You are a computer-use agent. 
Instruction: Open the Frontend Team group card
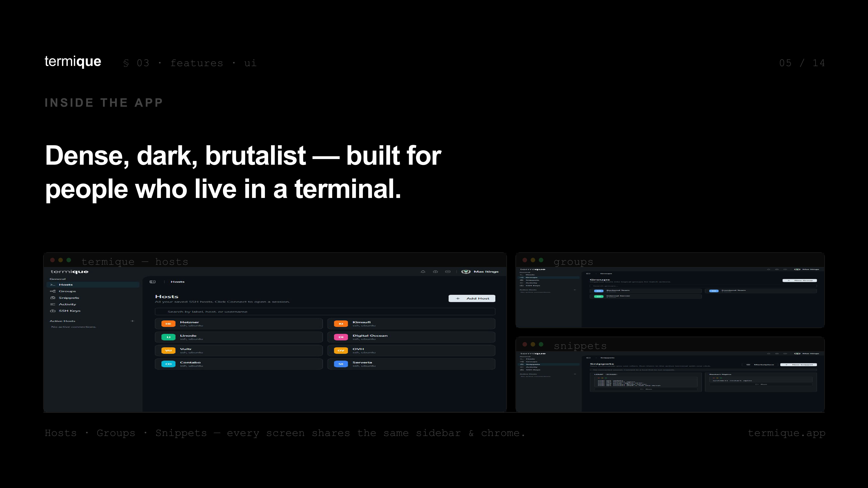(761, 291)
